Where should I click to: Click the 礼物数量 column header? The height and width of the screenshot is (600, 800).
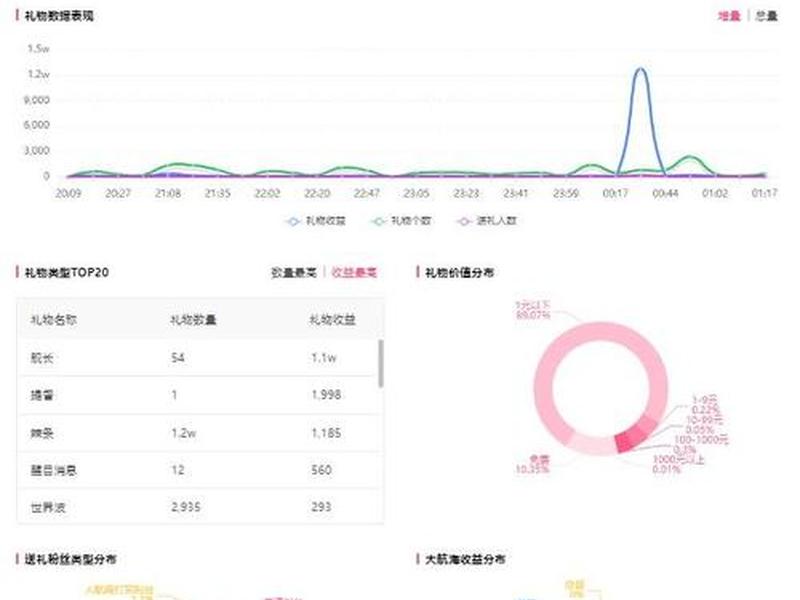click(193, 320)
